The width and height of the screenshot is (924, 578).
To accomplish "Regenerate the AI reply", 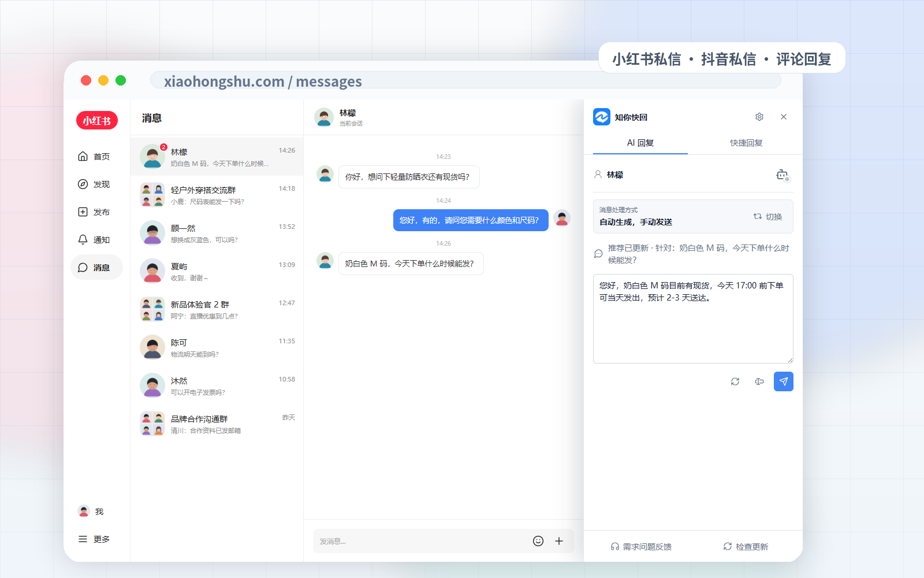I will (x=735, y=381).
